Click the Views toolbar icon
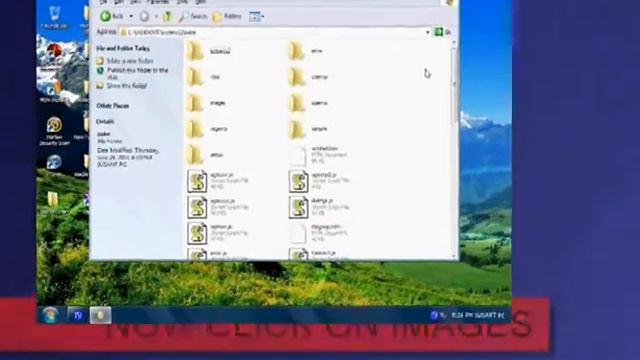This screenshot has height=360, width=640. 254,16
